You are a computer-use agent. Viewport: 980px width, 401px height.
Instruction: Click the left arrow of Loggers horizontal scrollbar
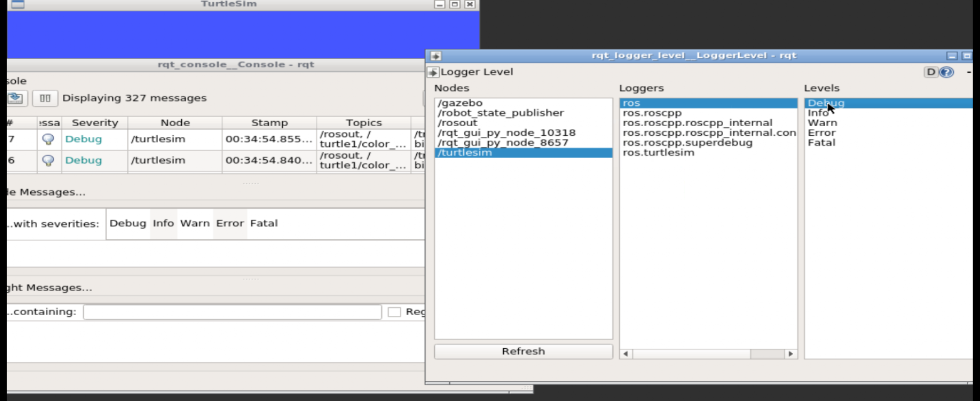[x=625, y=354]
